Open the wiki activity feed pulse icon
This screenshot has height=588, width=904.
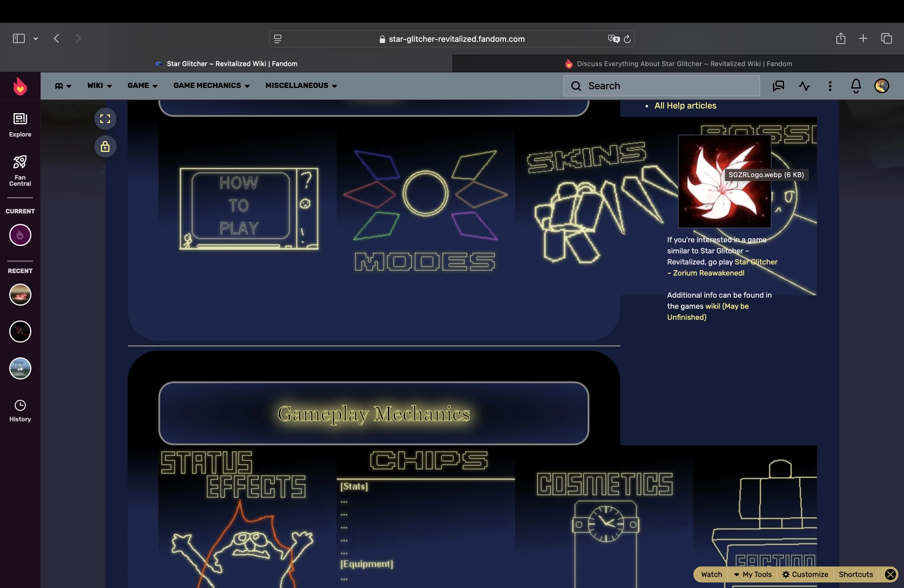pos(804,86)
